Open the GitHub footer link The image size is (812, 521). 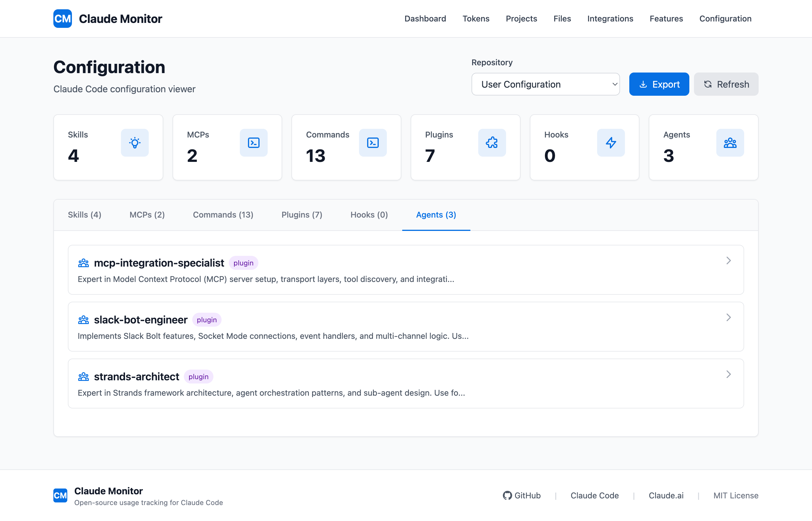pyautogui.click(x=522, y=495)
